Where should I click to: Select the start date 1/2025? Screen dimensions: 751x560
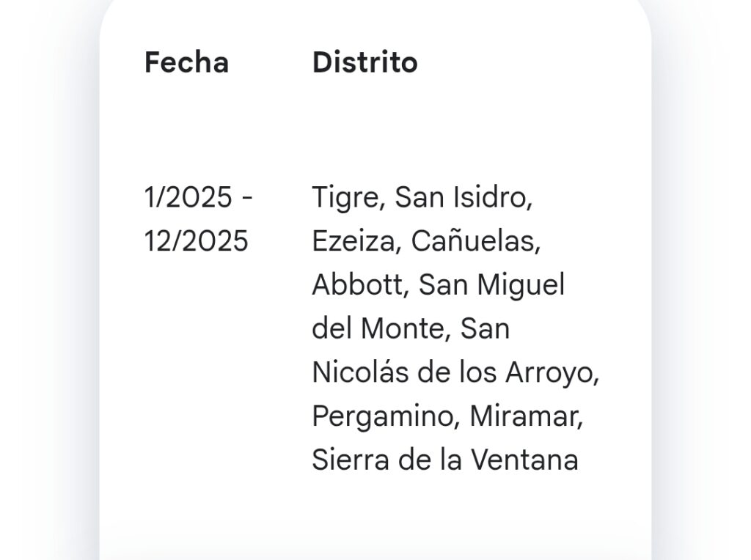click(188, 197)
